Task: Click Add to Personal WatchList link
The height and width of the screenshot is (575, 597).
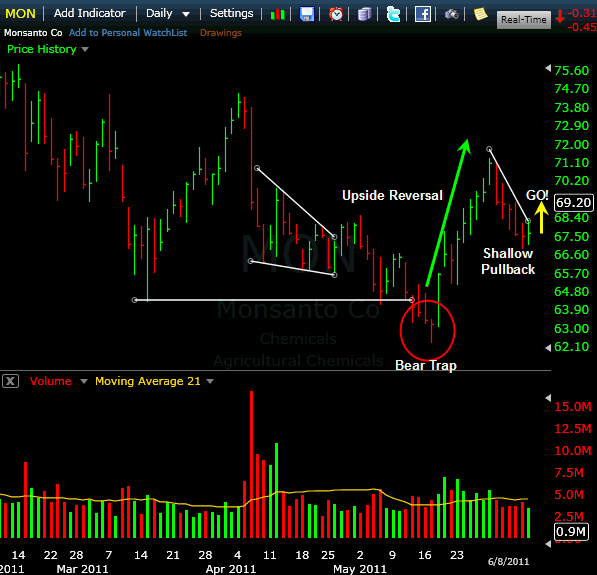Action: point(128,33)
